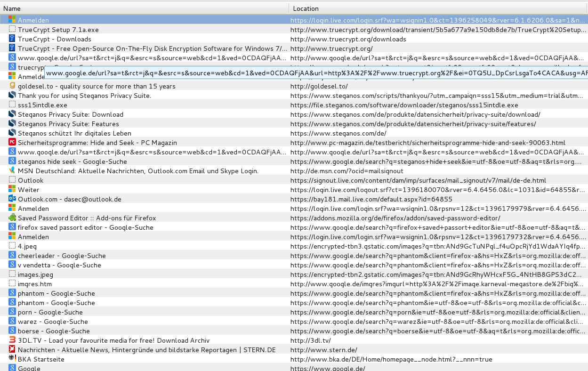The height and width of the screenshot is (371, 588).
Task: Click the bay181.mail.live.com default.aspx URL
Action: 371,199
